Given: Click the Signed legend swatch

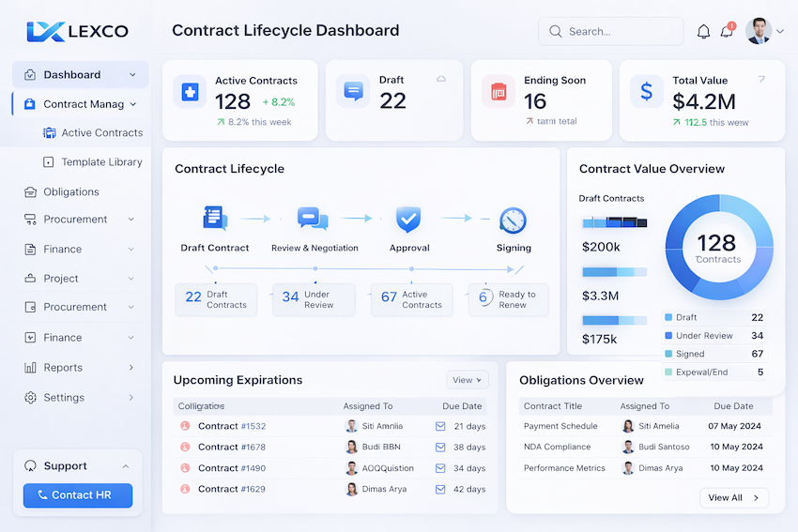Looking at the screenshot, I should 668,354.
